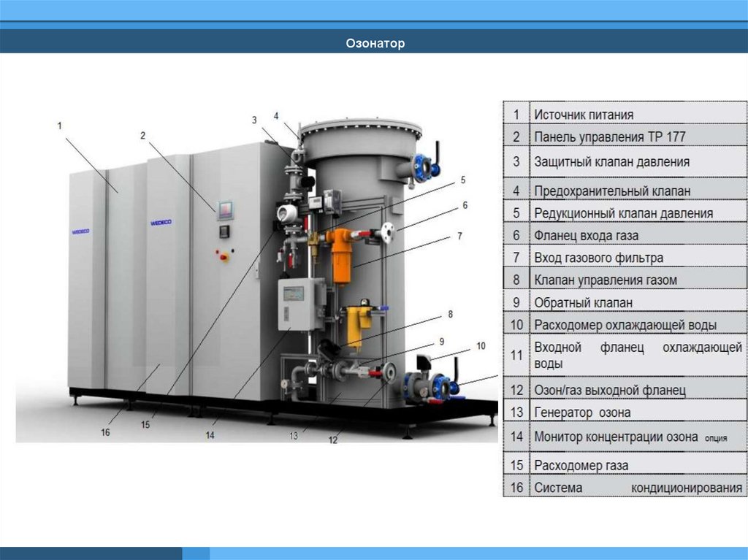Click callout label '1' on the diagram
The image size is (748, 560).
coord(60,126)
